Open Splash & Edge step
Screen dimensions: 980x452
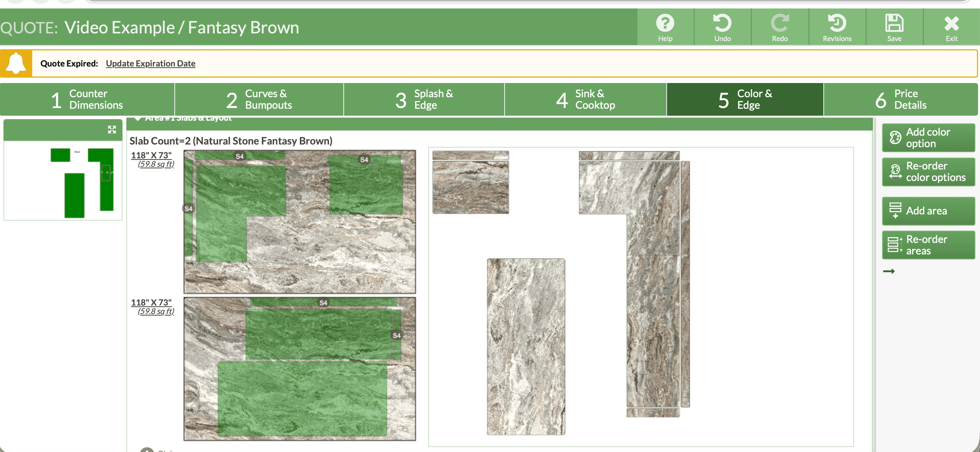(424, 100)
